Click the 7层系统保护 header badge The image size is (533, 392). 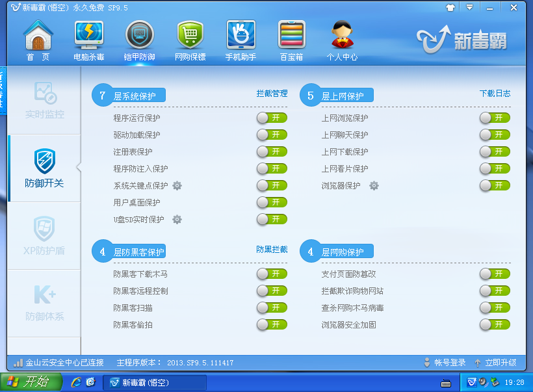pos(129,95)
